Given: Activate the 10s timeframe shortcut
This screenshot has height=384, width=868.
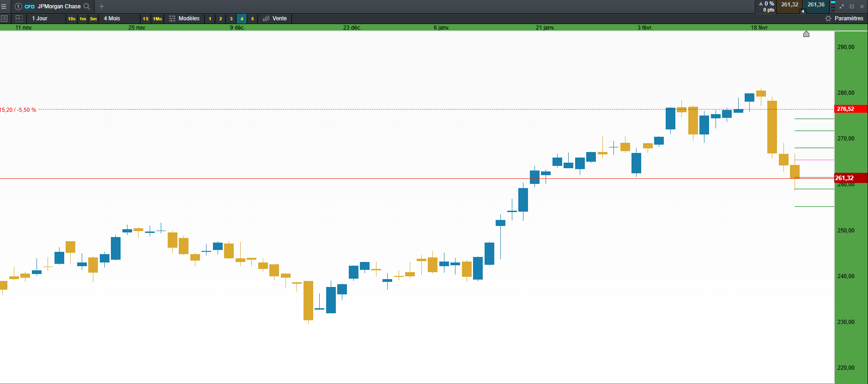Looking at the screenshot, I should coord(72,19).
